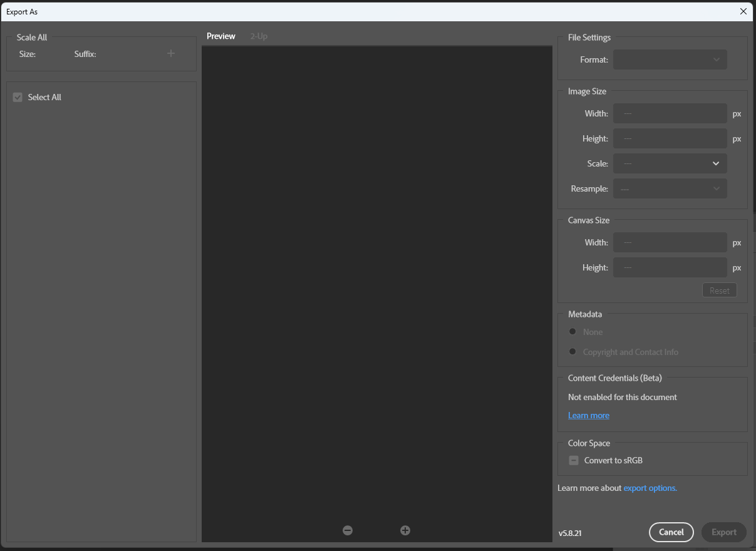
Task: Choose Copyright and Contact Info metadata
Action: (x=572, y=351)
